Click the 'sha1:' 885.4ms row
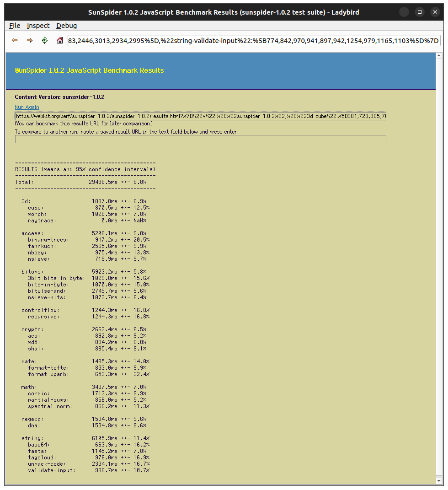 [x=87, y=349]
